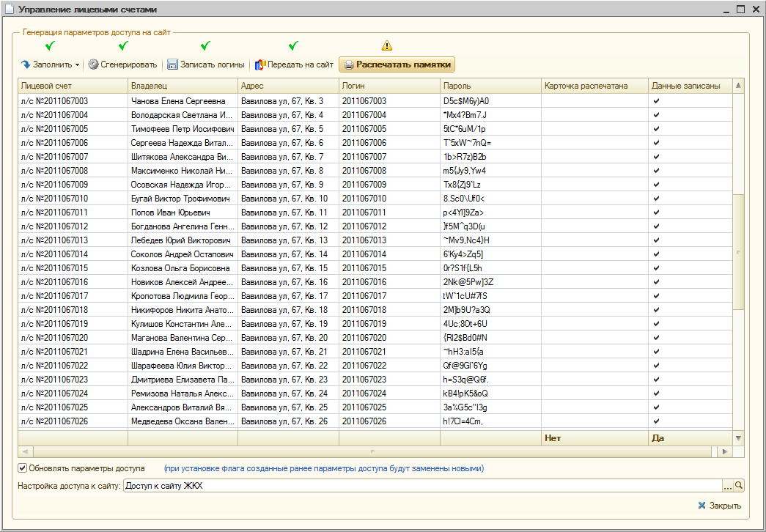Click the Распечатать памятки printer icon
The height and width of the screenshot is (532, 766).
click(347, 64)
